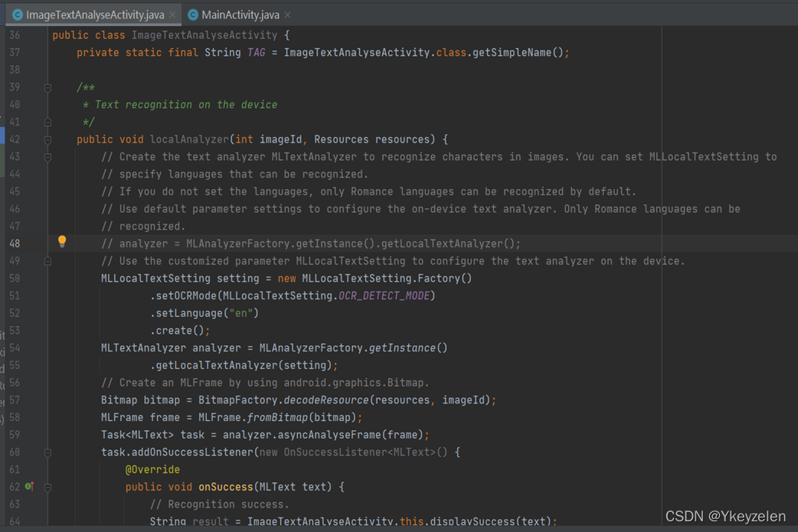Click the onSuccess method name on line 62
The width and height of the screenshot is (798, 532).
pos(226,487)
